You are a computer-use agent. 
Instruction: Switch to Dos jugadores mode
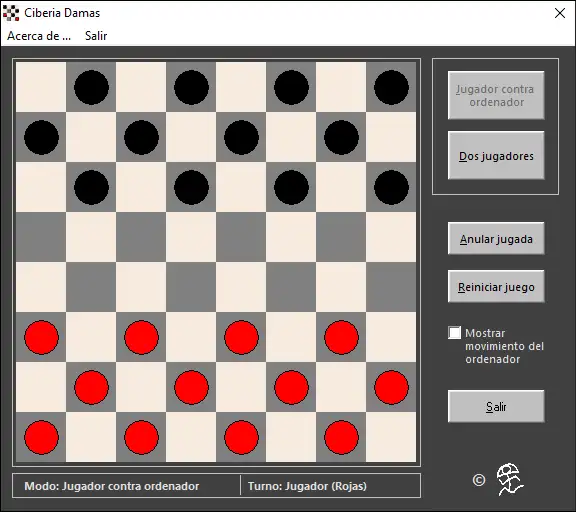(x=496, y=155)
